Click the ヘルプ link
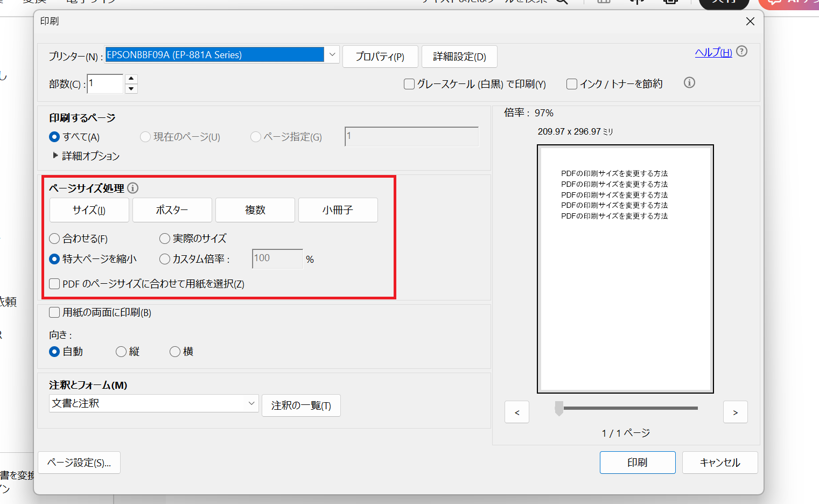This screenshot has width=819, height=504. [x=712, y=52]
